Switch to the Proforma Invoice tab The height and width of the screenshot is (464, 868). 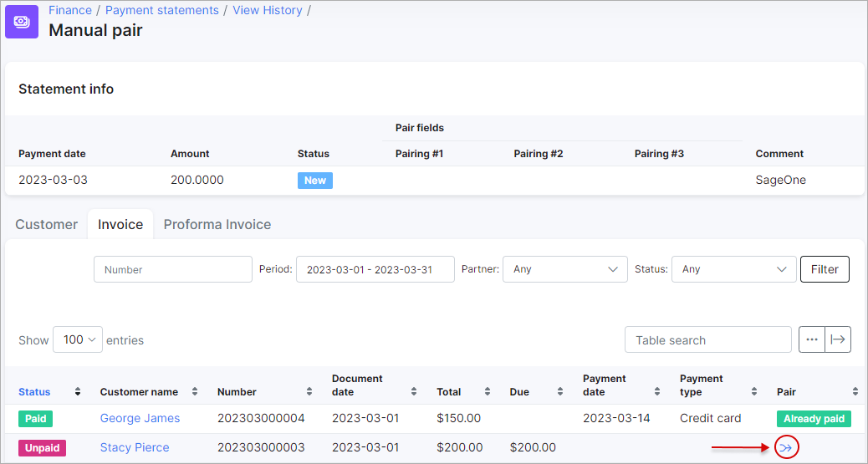coord(217,225)
